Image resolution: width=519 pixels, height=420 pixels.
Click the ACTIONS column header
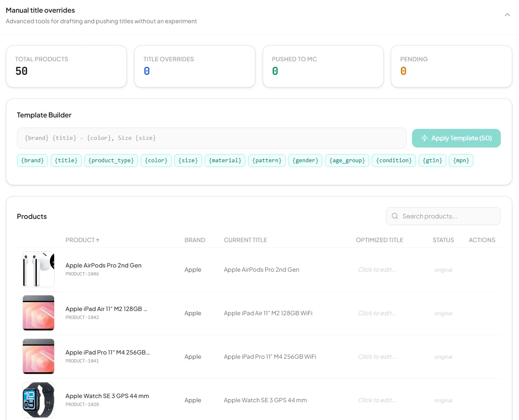click(482, 240)
